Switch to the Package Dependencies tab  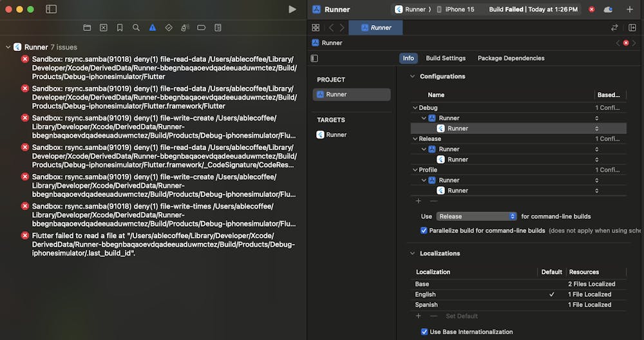pos(511,59)
